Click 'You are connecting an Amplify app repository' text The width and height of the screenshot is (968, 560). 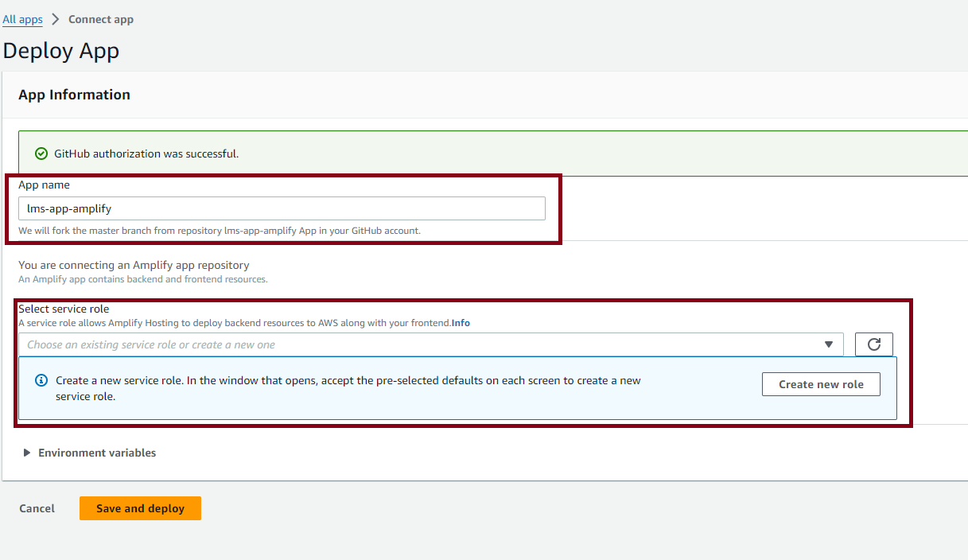point(134,265)
